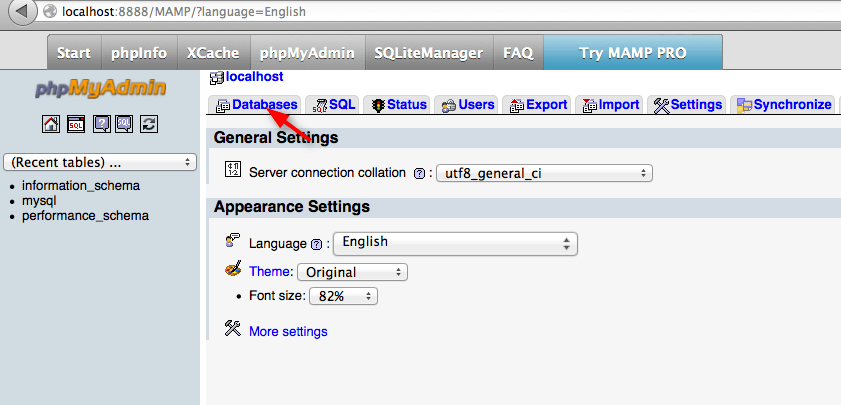
Task: Click the collation help question mark icon
Action: click(420, 174)
